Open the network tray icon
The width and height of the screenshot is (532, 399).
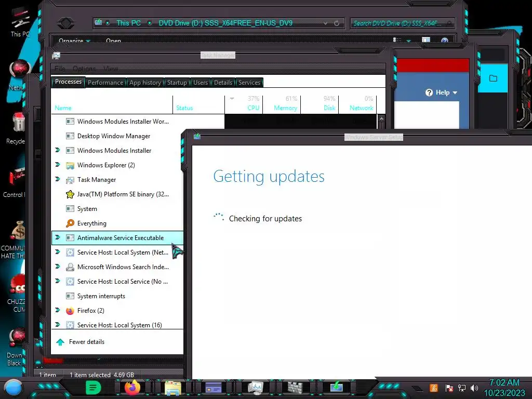point(462,388)
